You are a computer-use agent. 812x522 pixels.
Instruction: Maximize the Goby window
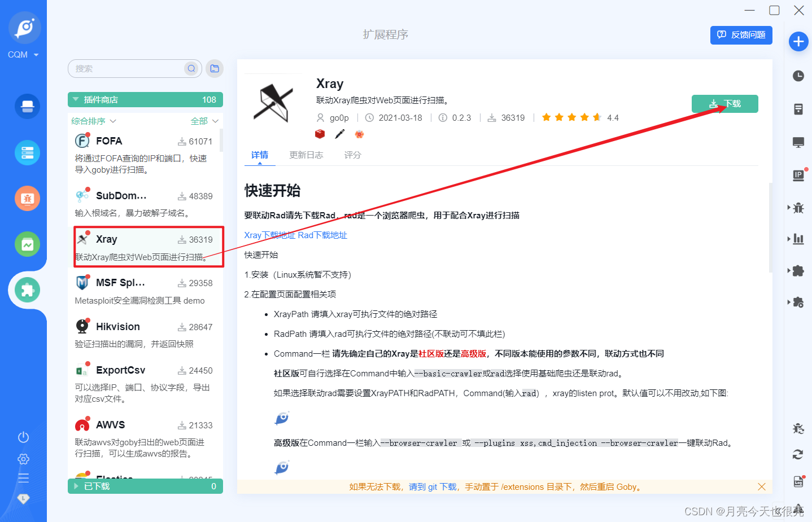[774, 10]
